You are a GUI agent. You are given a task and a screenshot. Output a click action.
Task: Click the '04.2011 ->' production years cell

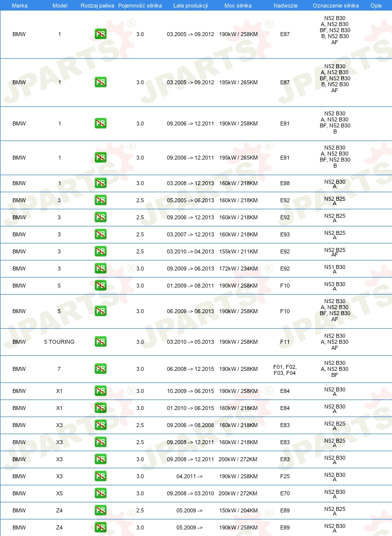189,476
